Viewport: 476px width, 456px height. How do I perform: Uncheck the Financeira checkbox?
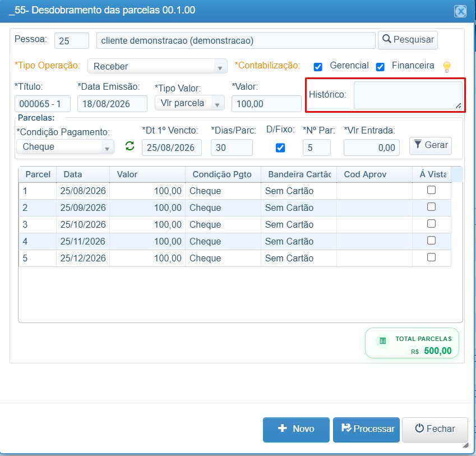[380, 67]
